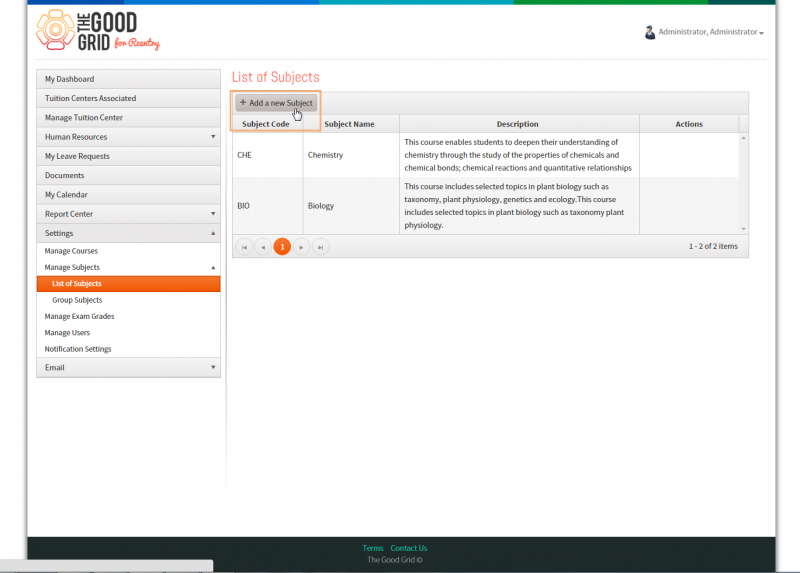Go to next page of subjects
The image size is (800, 573).
(302, 247)
